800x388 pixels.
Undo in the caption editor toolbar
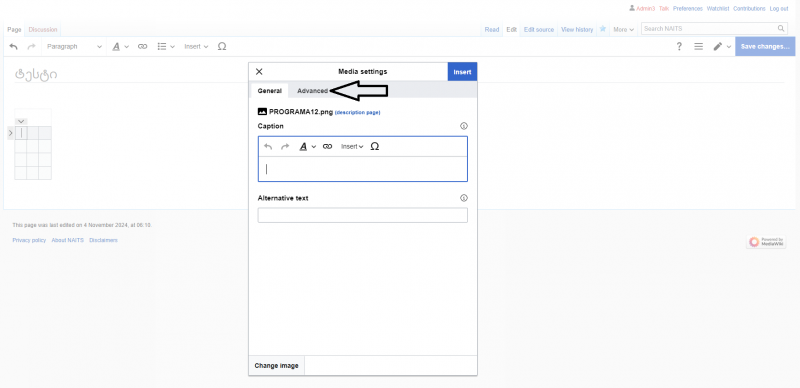268,147
